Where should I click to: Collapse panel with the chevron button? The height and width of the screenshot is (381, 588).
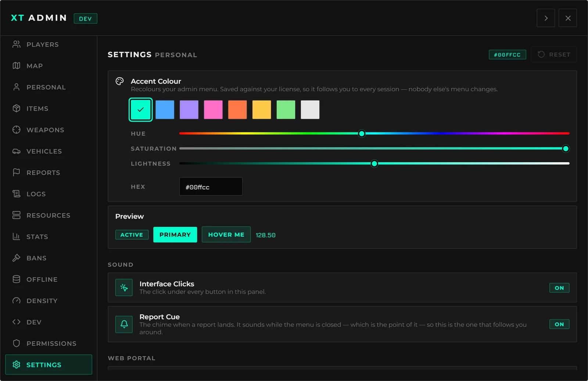pyautogui.click(x=546, y=18)
